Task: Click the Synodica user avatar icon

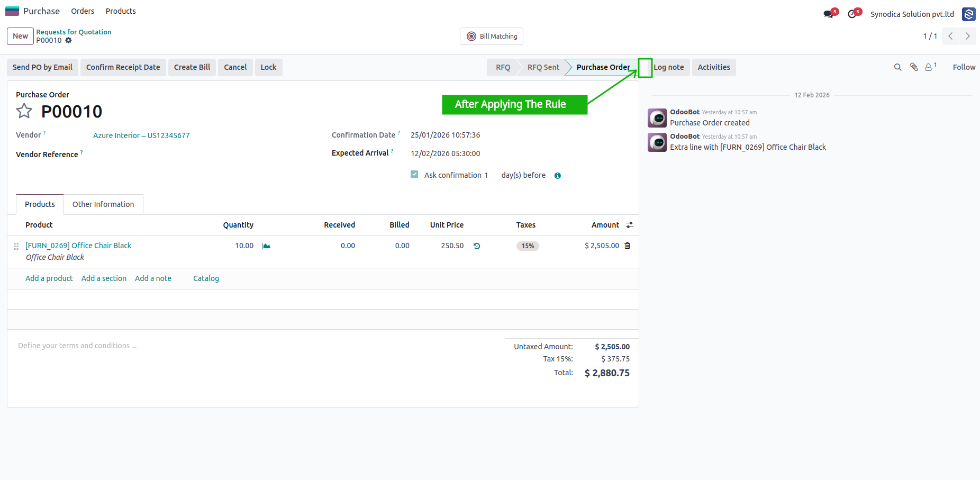Action: (x=969, y=14)
